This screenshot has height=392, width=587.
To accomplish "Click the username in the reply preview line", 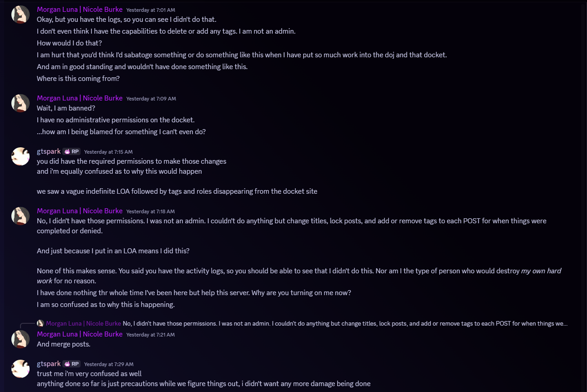I will pos(83,323).
